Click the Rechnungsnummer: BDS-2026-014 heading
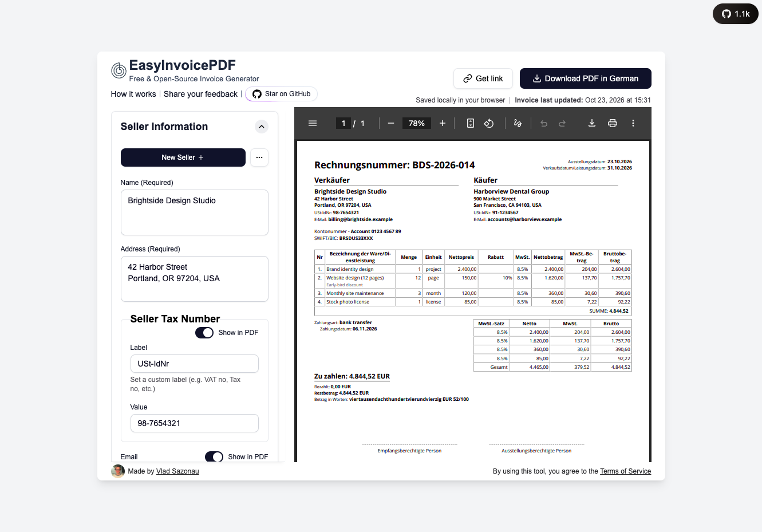This screenshot has width=762, height=532. [394, 165]
